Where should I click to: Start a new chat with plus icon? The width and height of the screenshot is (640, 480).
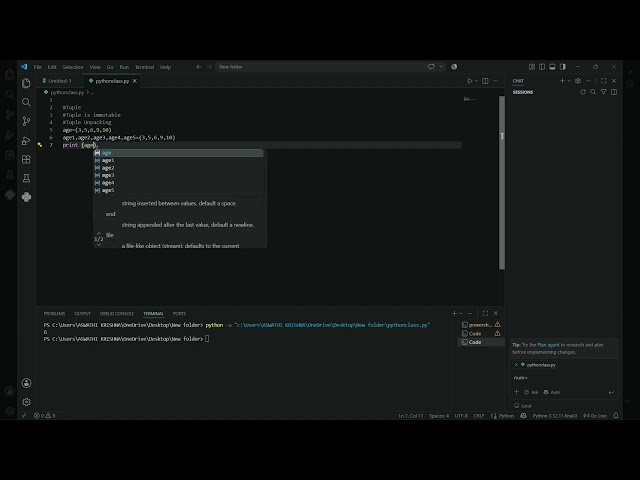click(x=562, y=81)
